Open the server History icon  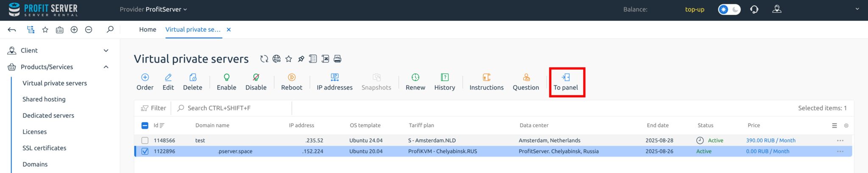444,77
